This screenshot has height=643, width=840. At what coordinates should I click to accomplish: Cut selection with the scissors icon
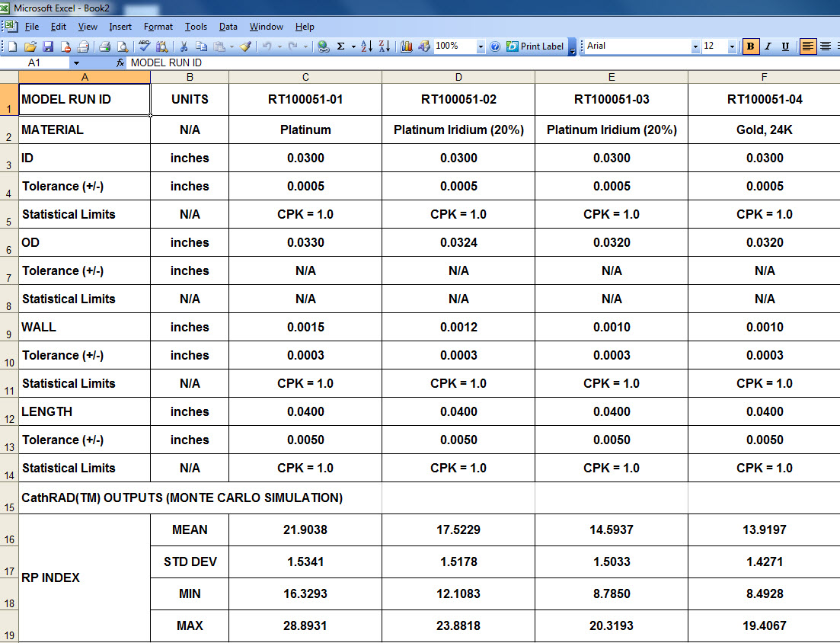tap(184, 46)
